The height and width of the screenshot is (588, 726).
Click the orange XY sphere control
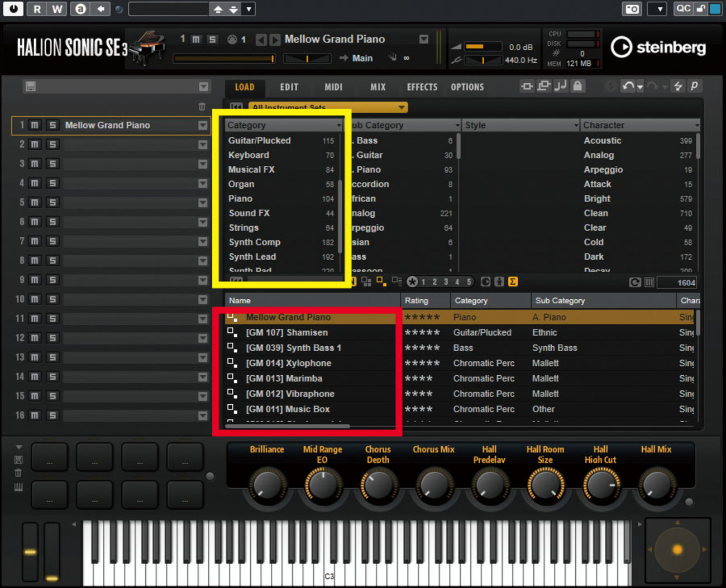[x=677, y=549]
